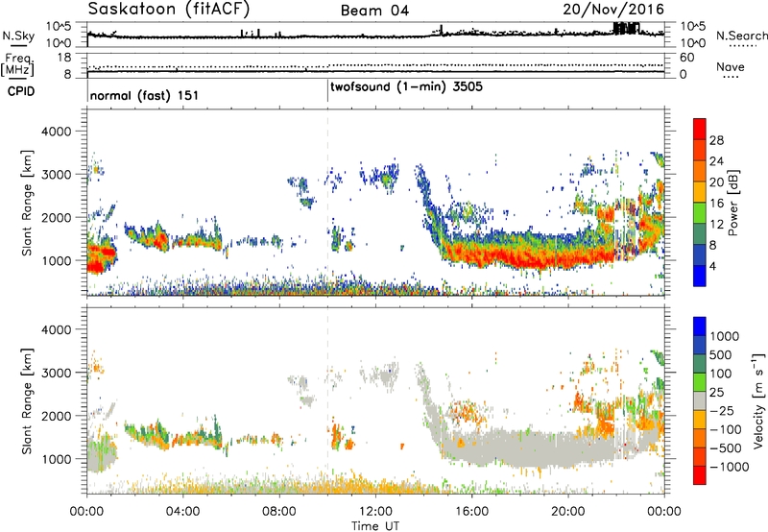Pick the Power colorbar segment between 8 and 12

click(x=700, y=234)
